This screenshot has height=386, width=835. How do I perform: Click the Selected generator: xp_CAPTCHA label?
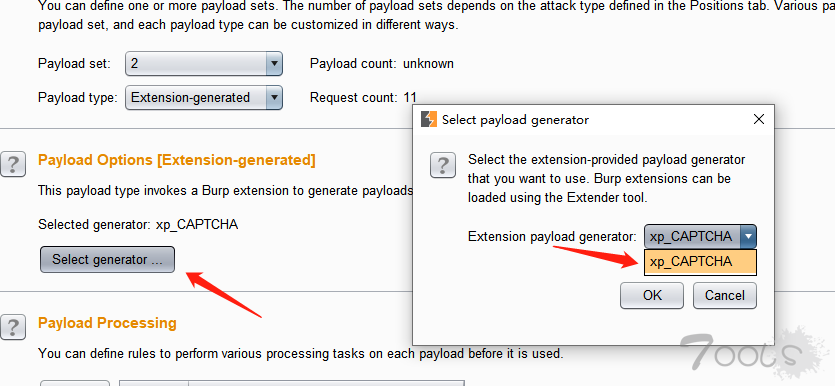[138, 225]
